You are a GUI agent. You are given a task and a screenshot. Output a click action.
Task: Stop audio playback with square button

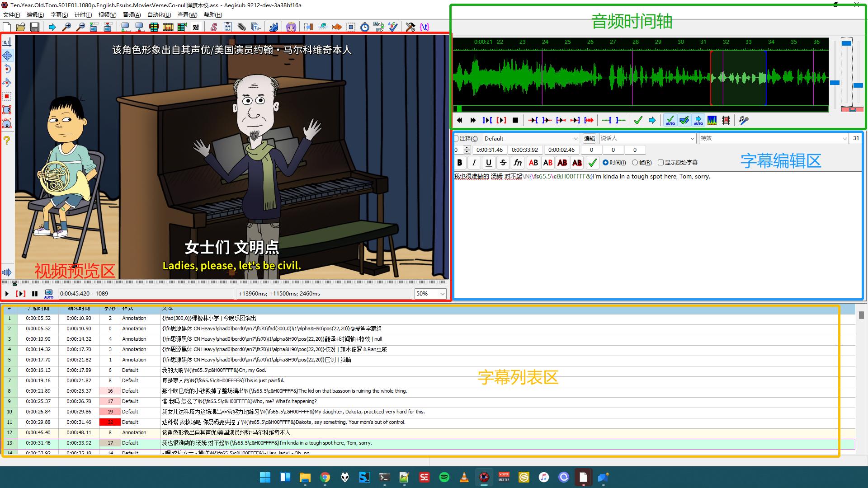pos(515,120)
